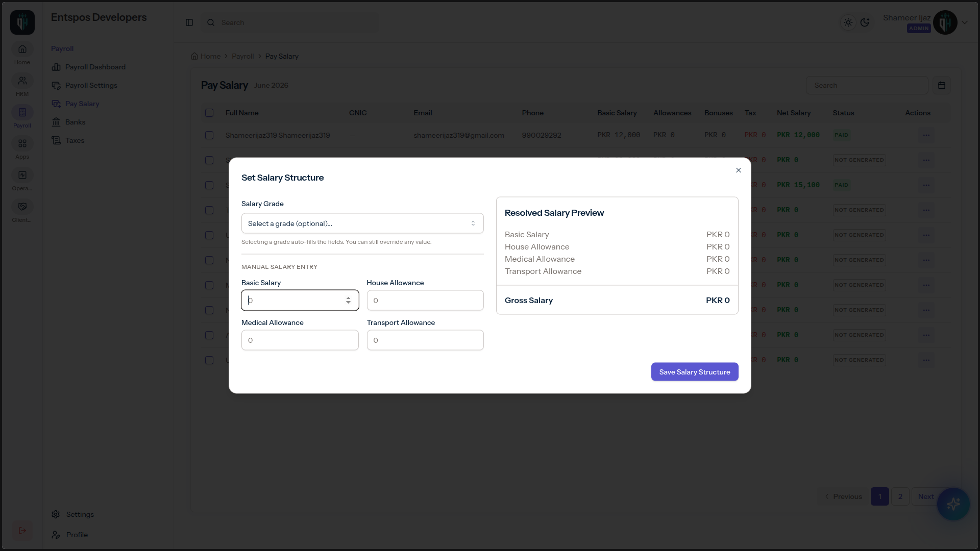Toggle the select-all header checkbox
Screen dimensions: 980x551
209,113
